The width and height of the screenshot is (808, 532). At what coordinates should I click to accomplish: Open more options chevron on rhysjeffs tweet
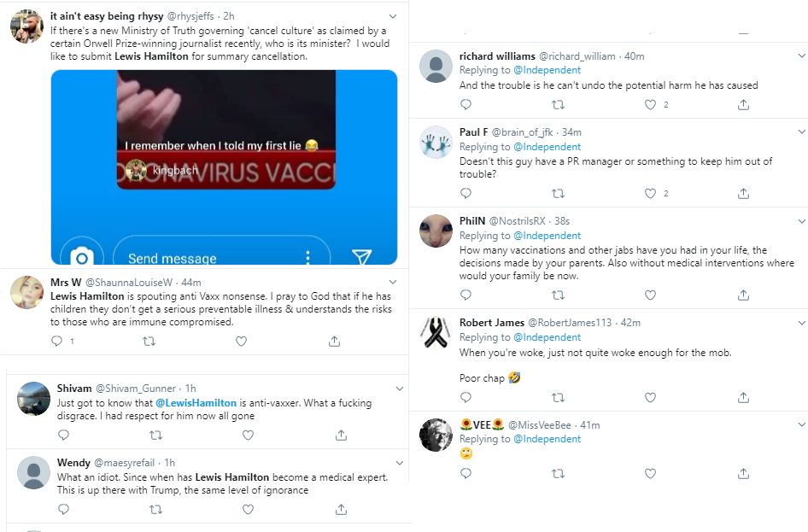coord(393,16)
